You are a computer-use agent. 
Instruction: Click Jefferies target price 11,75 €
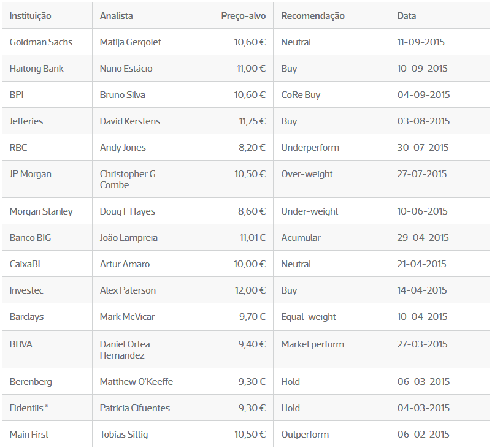pyautogui.click(x=252, y=121)
